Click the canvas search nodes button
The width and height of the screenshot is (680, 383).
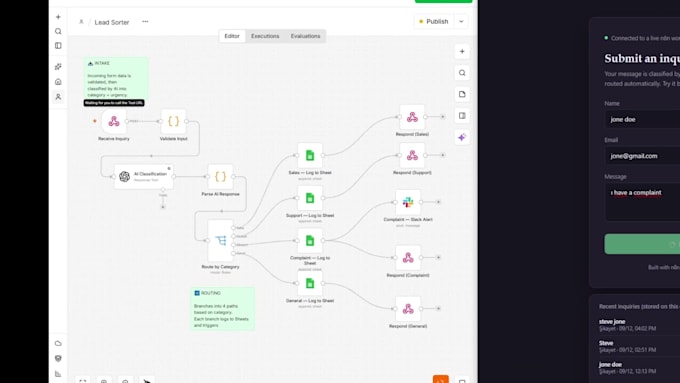pos(462,73)
